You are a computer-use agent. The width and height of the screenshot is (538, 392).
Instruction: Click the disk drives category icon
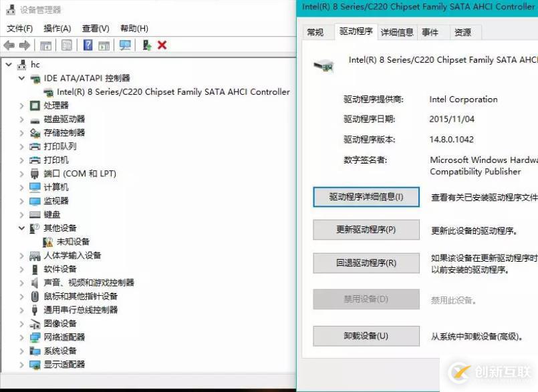[x=35, y=120]
